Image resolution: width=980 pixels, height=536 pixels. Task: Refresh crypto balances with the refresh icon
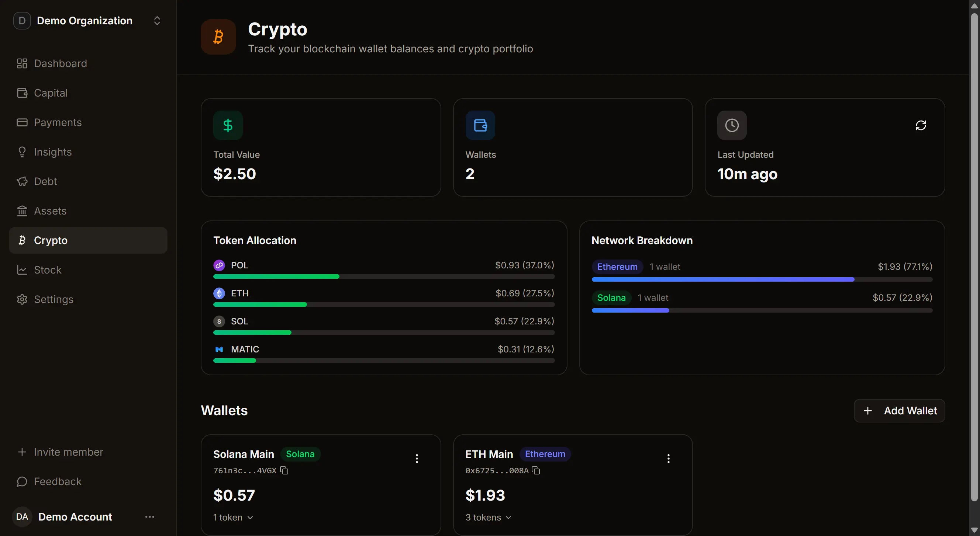921,125
